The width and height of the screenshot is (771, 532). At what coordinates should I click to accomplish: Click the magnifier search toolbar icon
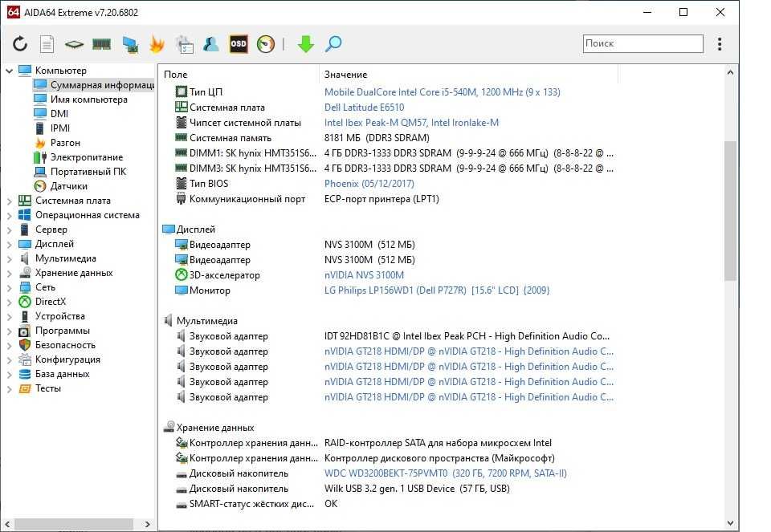click(x=333, y=43)
